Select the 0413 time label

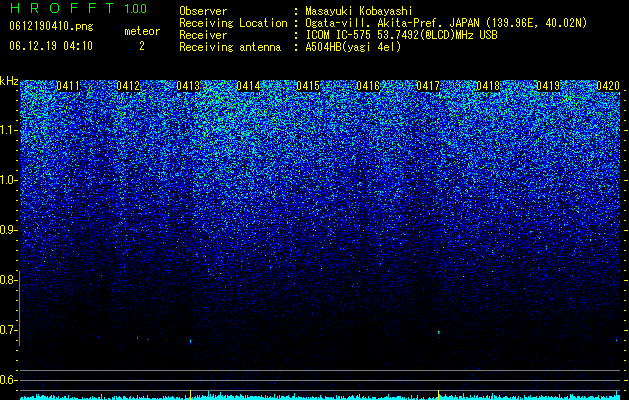[188, 86]
